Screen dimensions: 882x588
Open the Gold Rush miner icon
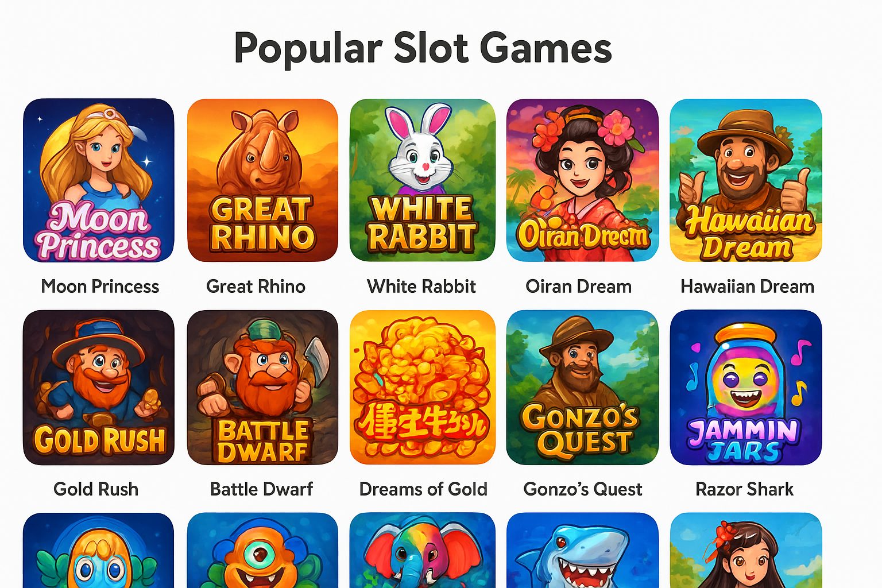pos(98,388)
